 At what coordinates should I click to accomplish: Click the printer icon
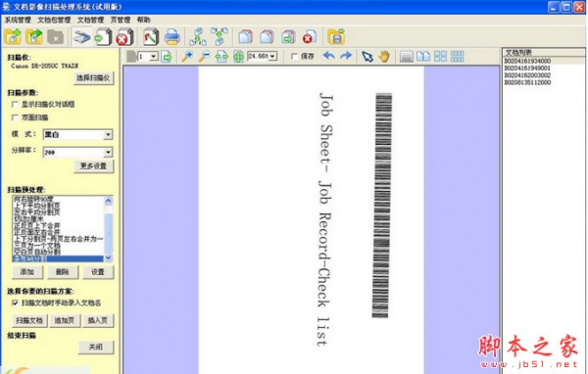pos(172,37)
